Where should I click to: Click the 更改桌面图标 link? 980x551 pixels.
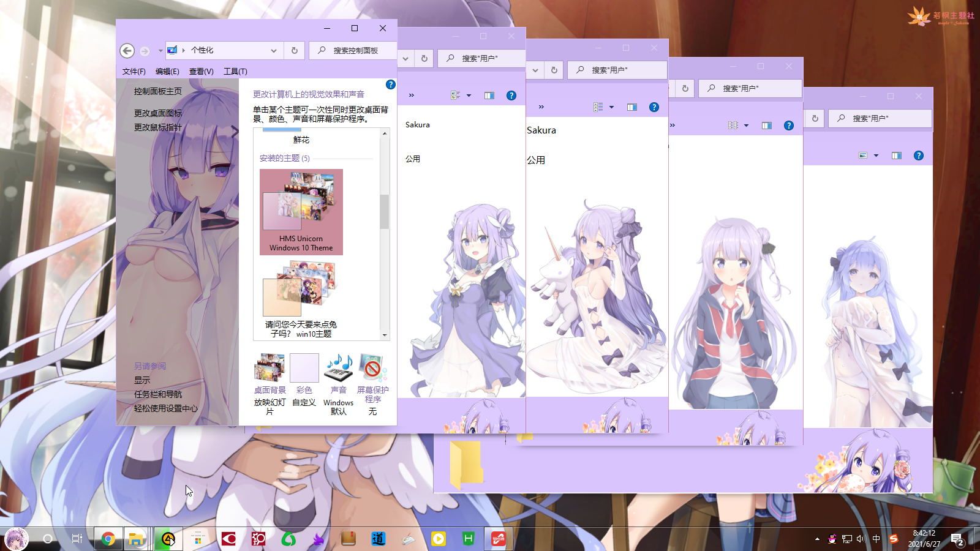158,113
